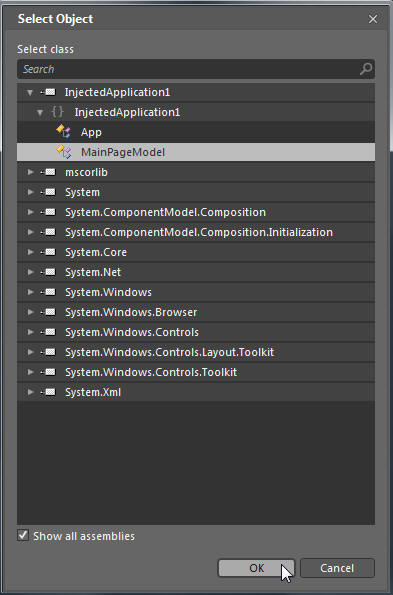The image size is (393, 595).
Task: Expand System.Windows.Controls.Toolkit assembly
Action: pos(31,372)
